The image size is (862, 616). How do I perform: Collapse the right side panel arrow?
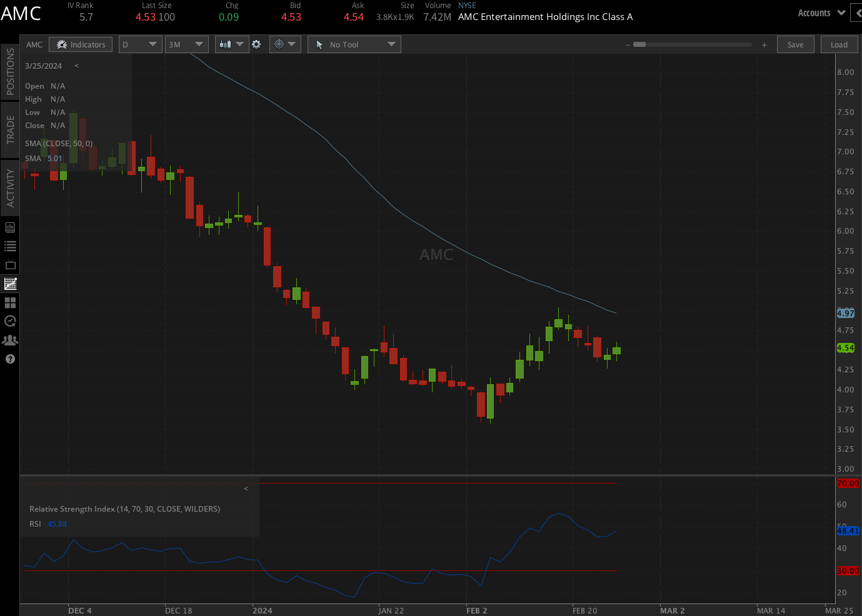(x=857, y=13)
